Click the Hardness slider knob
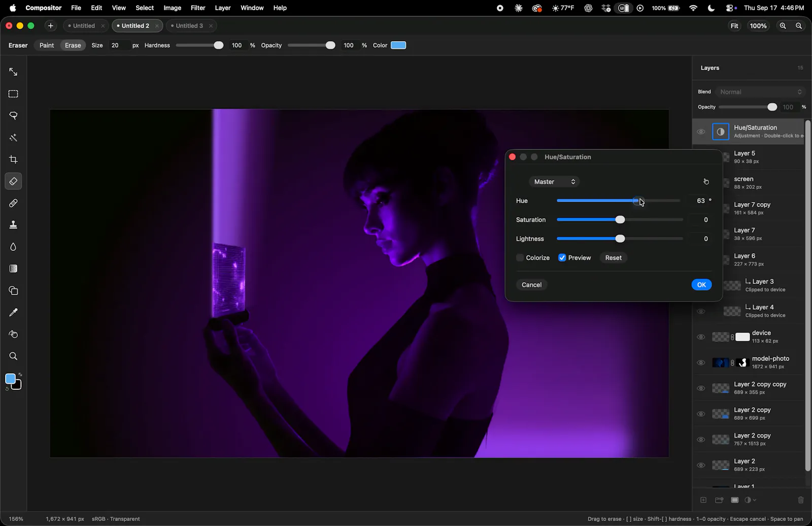Image resolution: width=812 pixels, height=526 pixels. coord(219,45)
